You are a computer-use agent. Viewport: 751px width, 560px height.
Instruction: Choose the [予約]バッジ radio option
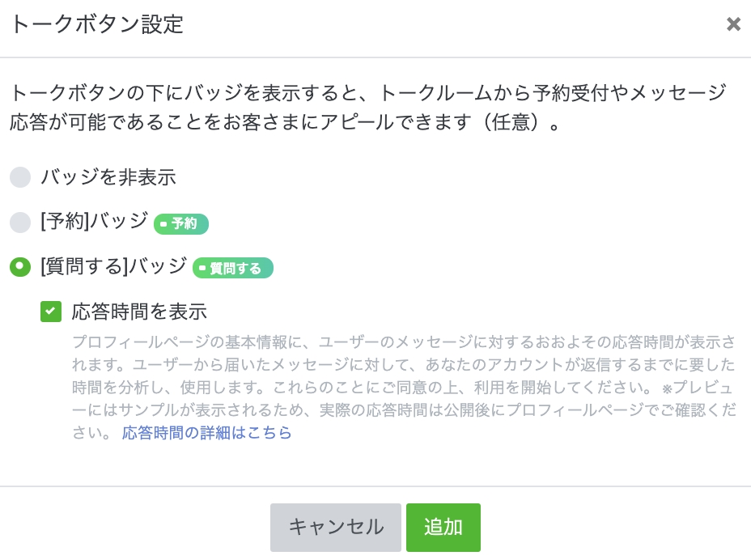[x=20, y=222]
